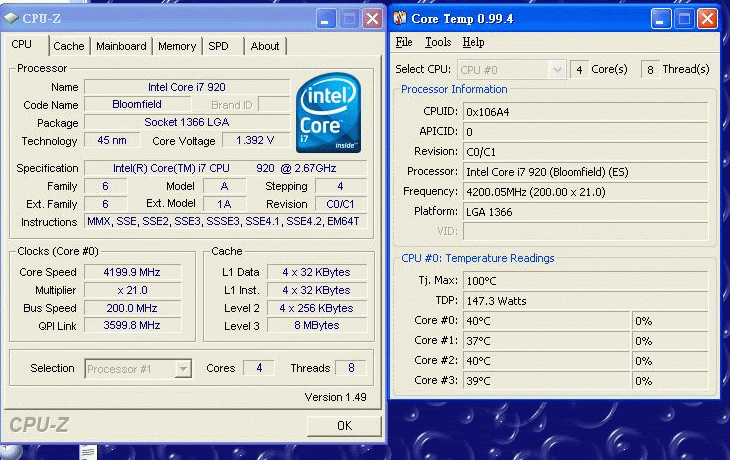Click the Threads count field in CPU-Z
This screenshot has height=460, width=730.
tap(351, 368)
